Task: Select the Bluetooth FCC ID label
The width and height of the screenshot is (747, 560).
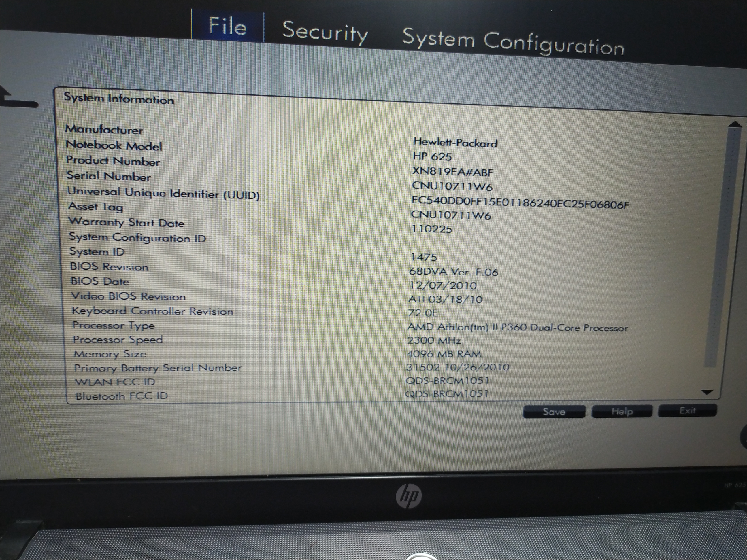Action: click(x=122, y=396)
